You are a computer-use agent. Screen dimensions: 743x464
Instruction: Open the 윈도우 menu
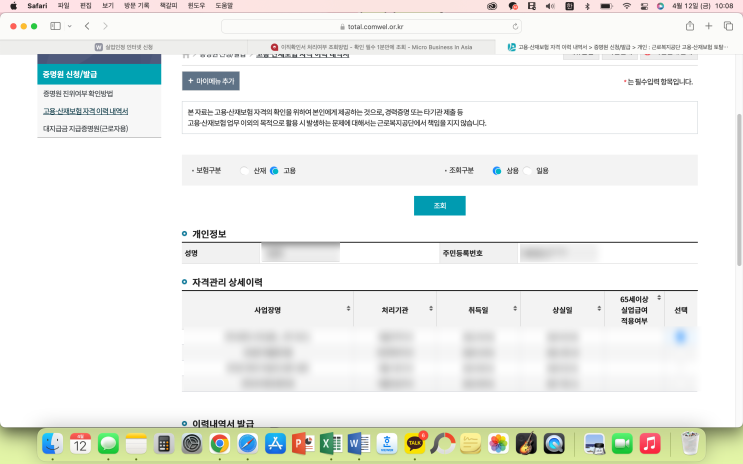pyautogui.click(x=196, y=6)
